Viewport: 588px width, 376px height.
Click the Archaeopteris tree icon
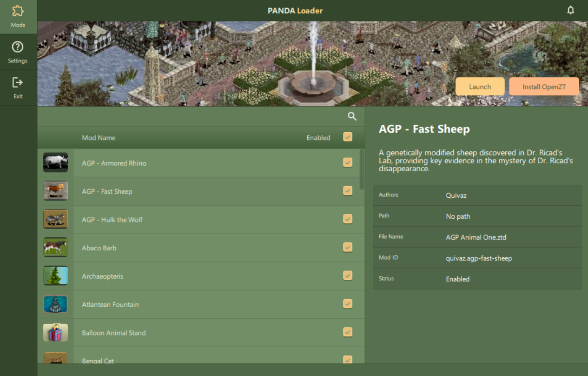55,276
